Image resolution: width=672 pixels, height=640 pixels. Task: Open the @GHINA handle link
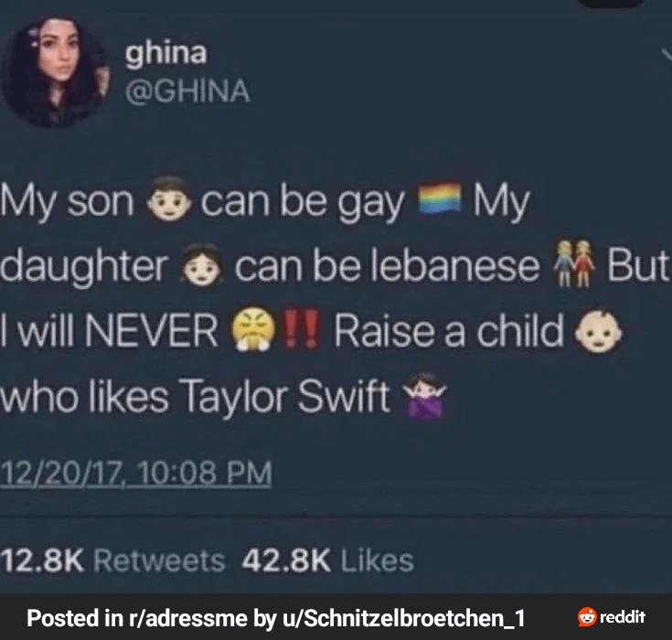[x=187, y=91]
